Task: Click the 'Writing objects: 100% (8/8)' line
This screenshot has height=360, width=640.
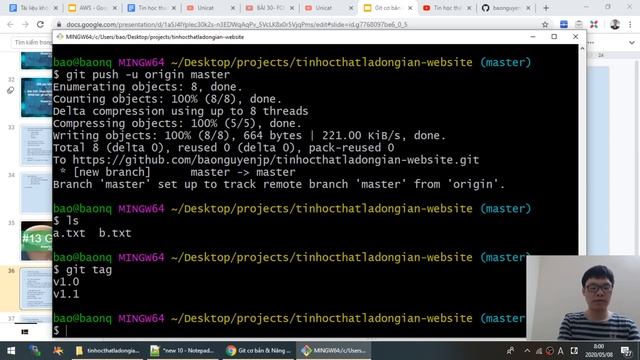Action: pos(249,136)
